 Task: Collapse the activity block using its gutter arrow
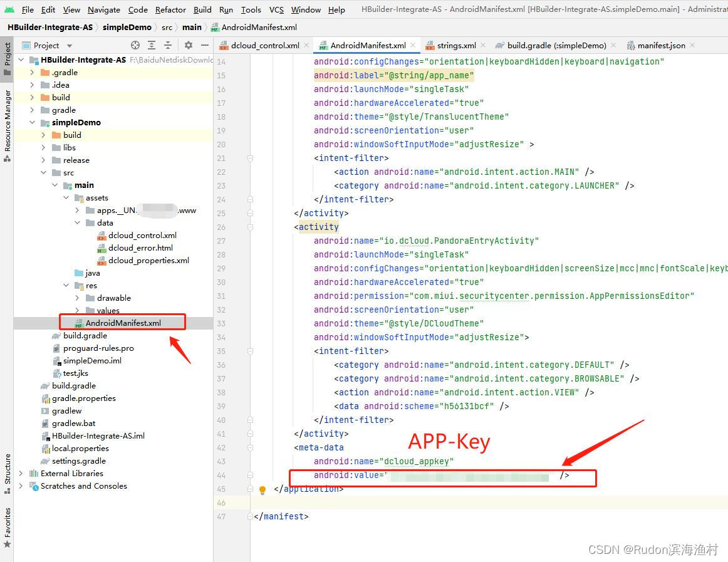(250, 226)
